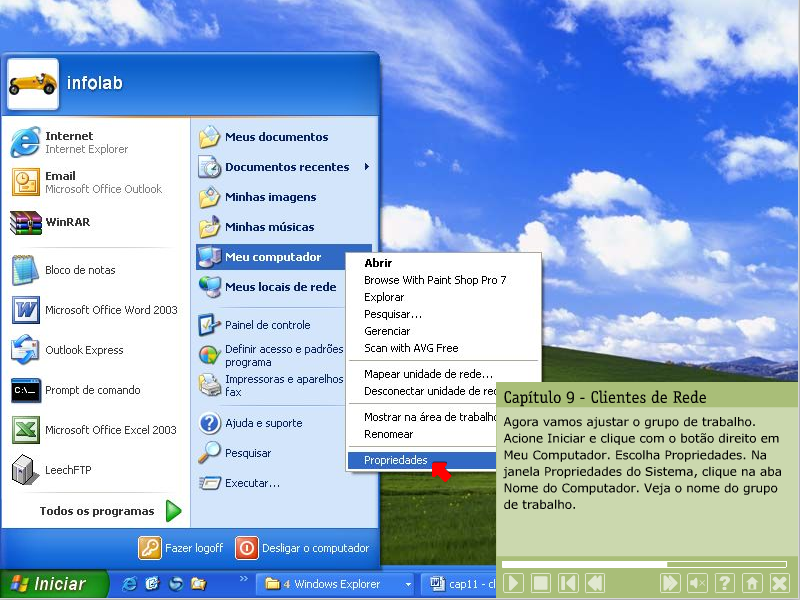Click Desligar o computador
Image resolution: width=800 pixels, height=600 pixels.
coord(302,548)
